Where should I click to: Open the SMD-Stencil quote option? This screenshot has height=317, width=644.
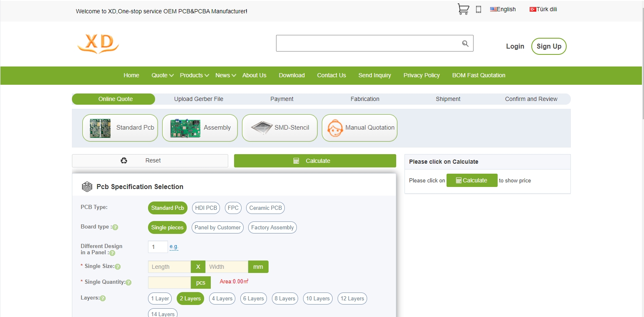(x=279, y=128)
